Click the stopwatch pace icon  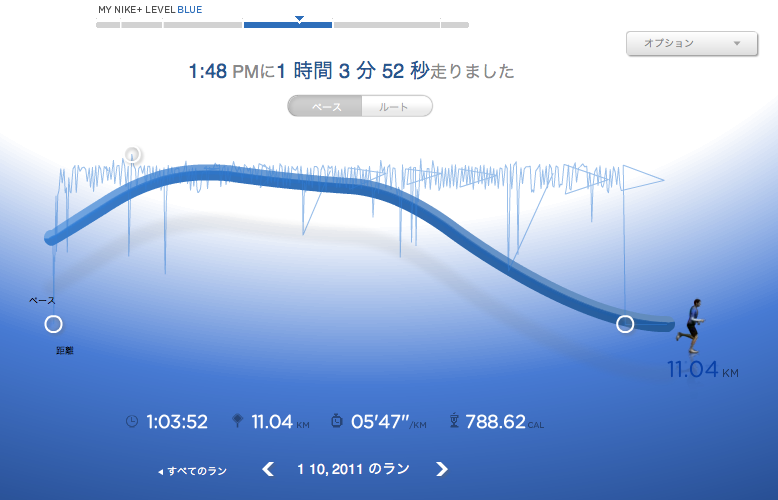click(336, 421)
